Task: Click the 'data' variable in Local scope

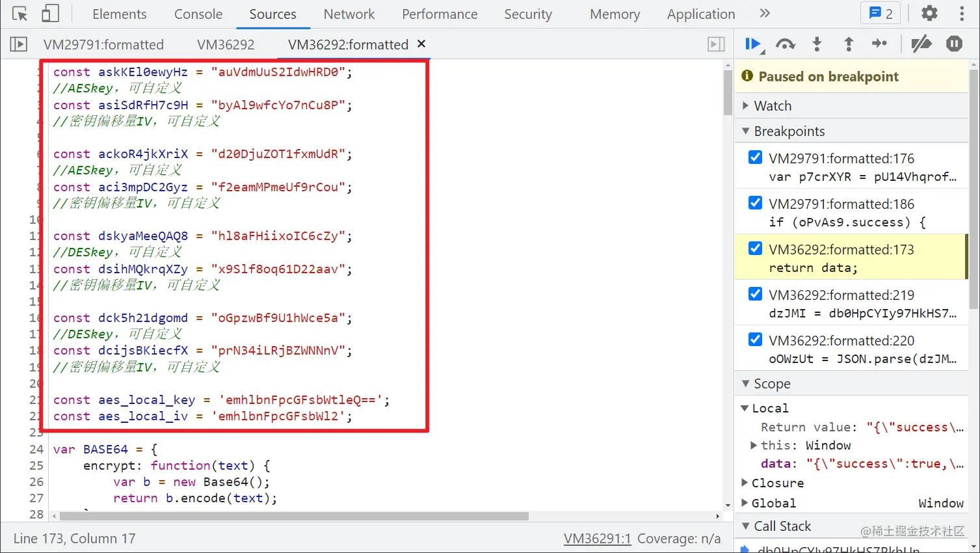Action: [x=862, y=463]
